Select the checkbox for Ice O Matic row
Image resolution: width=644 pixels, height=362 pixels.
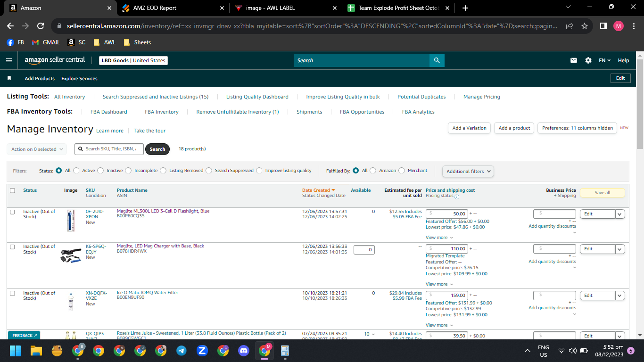tap(12, 294)
